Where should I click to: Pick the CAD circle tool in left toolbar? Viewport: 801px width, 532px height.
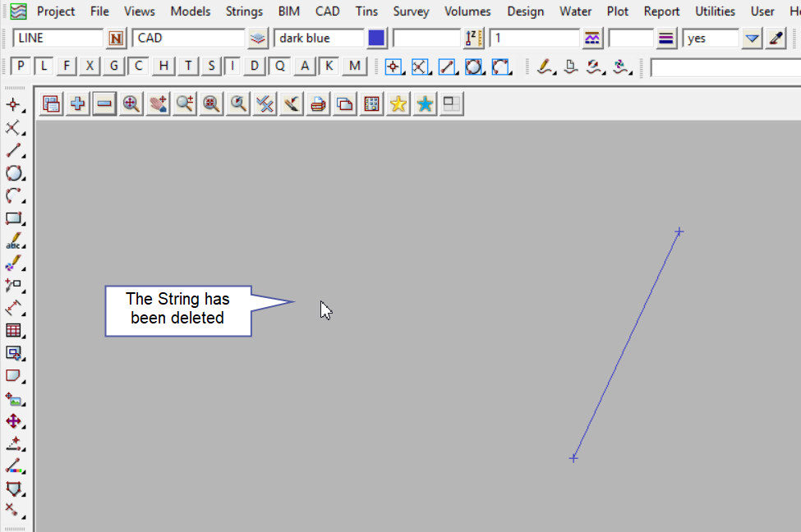pos(14,173)
